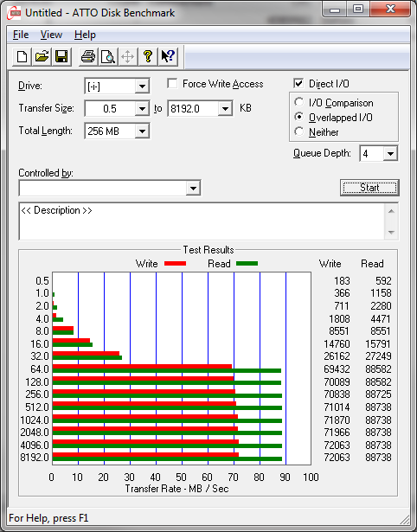Screen dimensions: 417x532
Task: Expand the Drive dropdown
Action: click(x=142, y=87)
